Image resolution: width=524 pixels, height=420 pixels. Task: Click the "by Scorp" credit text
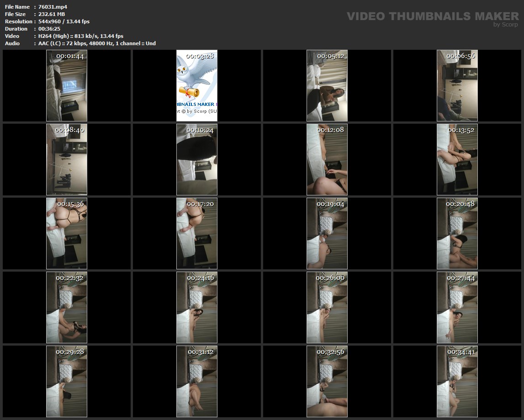coord(505,25)
